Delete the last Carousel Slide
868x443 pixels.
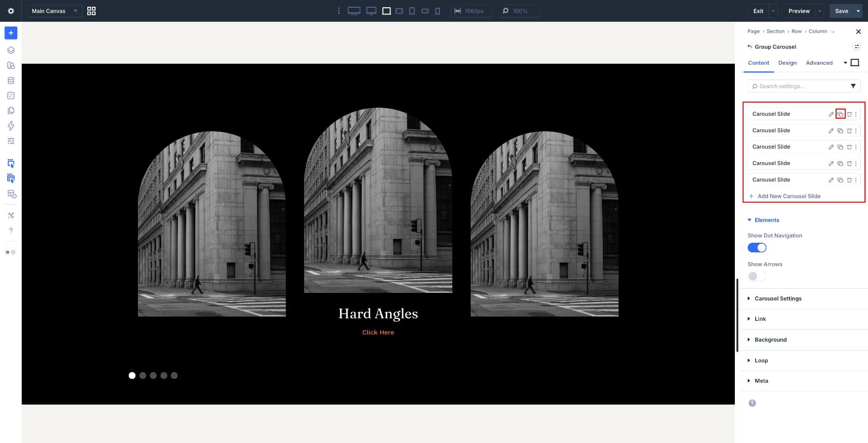[x=849, y=180]
